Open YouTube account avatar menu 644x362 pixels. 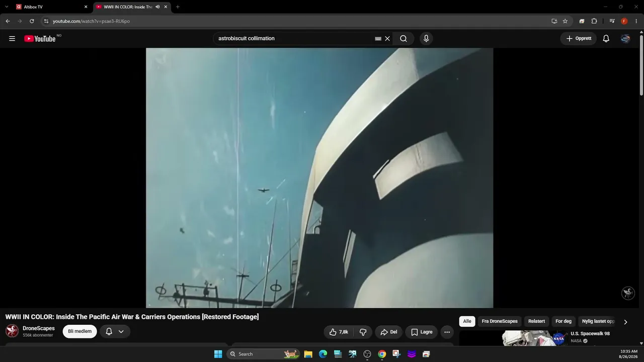point(625,39)
